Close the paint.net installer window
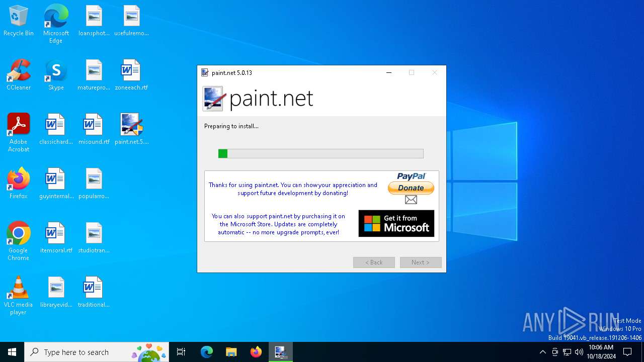The image size is (644, 362). [435, 72]
